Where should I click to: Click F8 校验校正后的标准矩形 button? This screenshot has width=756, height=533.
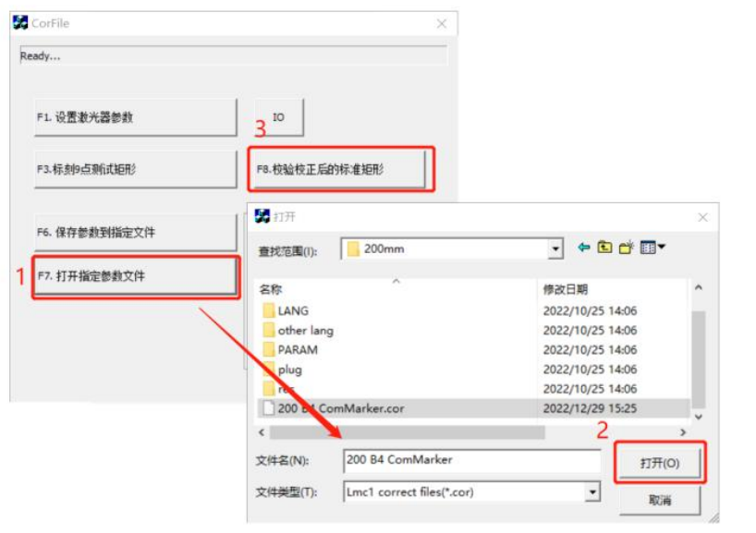pyautogui.click(x=339, y=170)
